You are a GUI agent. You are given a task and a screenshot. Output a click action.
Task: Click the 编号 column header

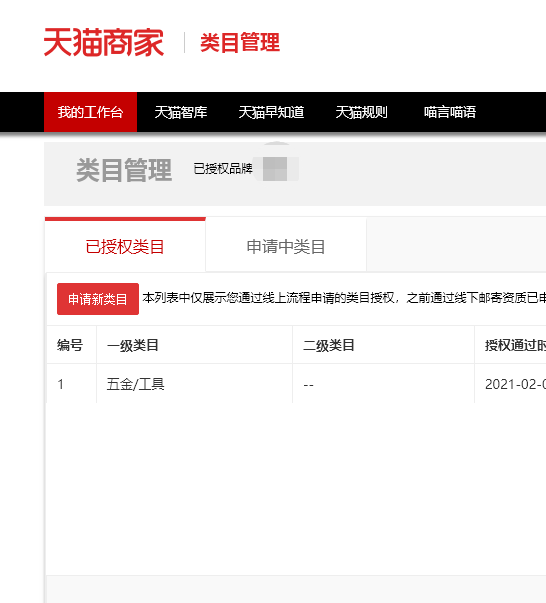pyautogui.click(x=70, y=345)
